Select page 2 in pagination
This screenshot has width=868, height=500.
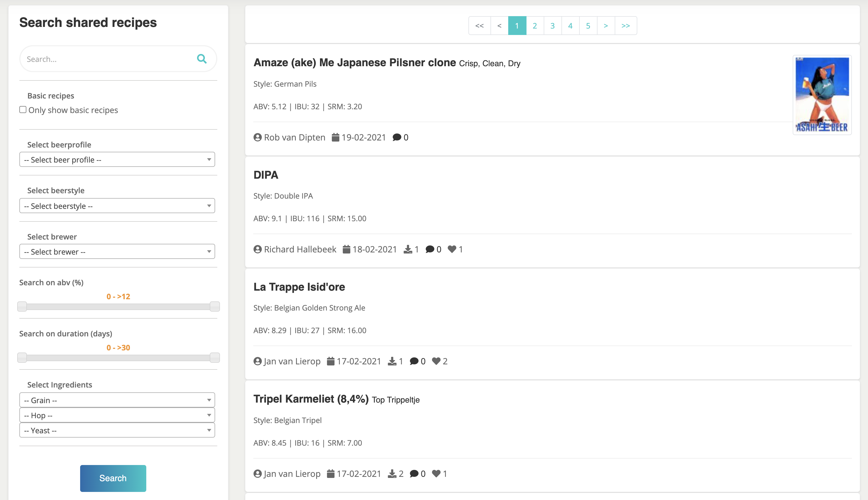535,26
